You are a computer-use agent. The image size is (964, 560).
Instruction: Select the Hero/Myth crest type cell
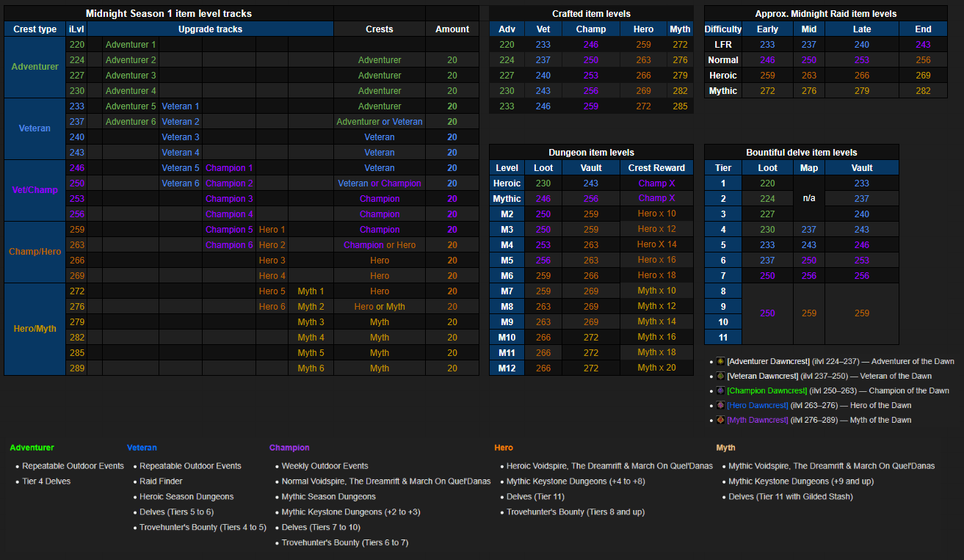pyautogui.click(x=35, y=329)
